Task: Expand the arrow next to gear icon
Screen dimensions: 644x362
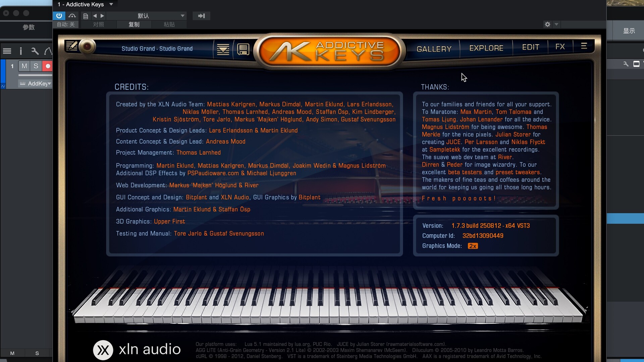Action: (x=556, y=24)
